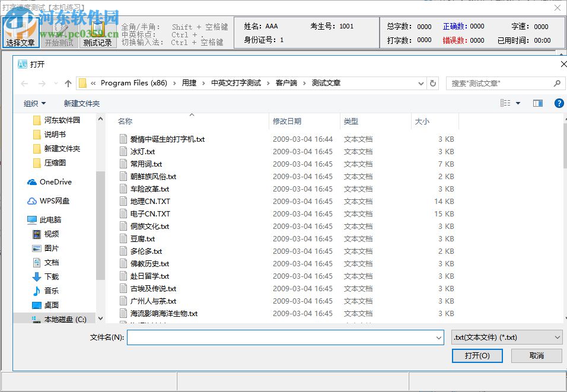Image resolution: width=567 pixels, height=392 pixels.
Task: Navigate up one folder with the up arrow
Action: click(x=68, y=83)
